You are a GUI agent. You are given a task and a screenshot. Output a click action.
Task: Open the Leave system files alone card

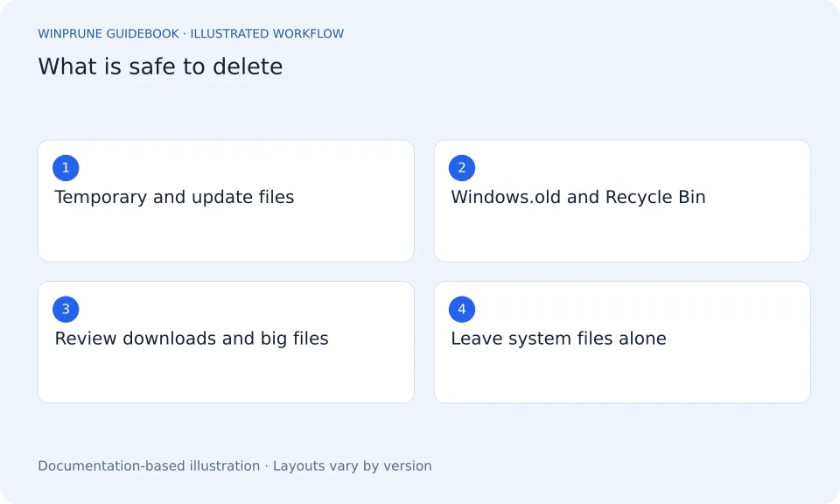[622, 342]
